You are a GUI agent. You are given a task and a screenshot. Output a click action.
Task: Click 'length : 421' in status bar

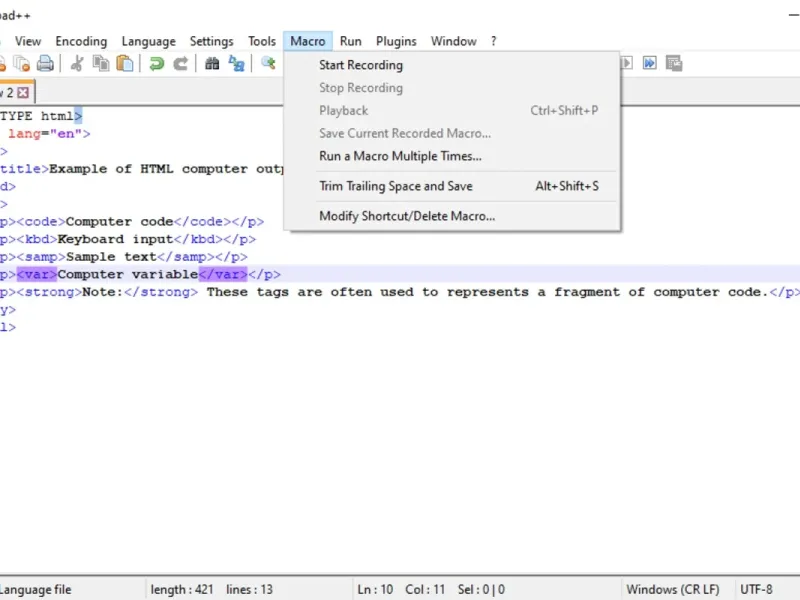(182, 590)
